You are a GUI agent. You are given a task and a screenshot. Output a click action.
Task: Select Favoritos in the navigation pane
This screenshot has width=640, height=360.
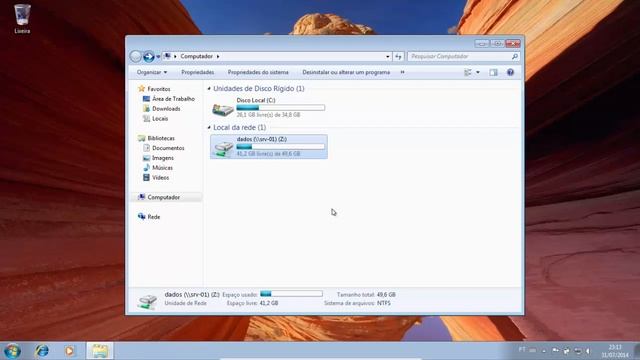point(159,89)
